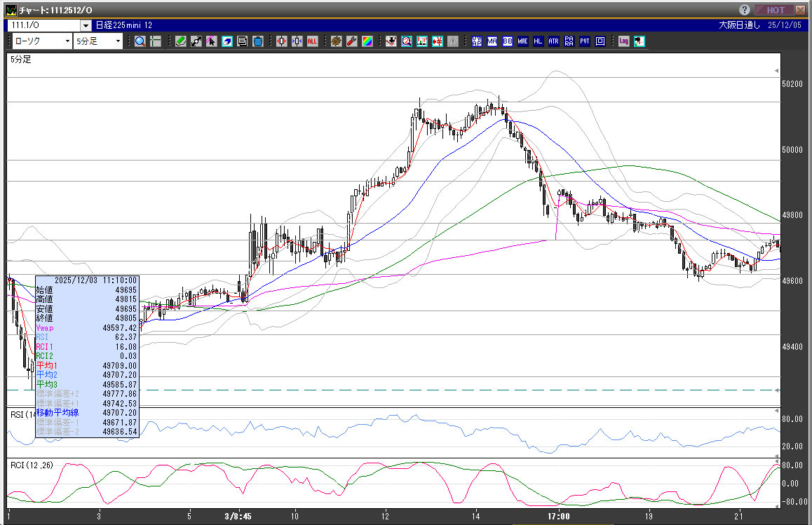This screenshot has width=812, height=525.
Task: Click the HL indicator button
Action: 538,41
